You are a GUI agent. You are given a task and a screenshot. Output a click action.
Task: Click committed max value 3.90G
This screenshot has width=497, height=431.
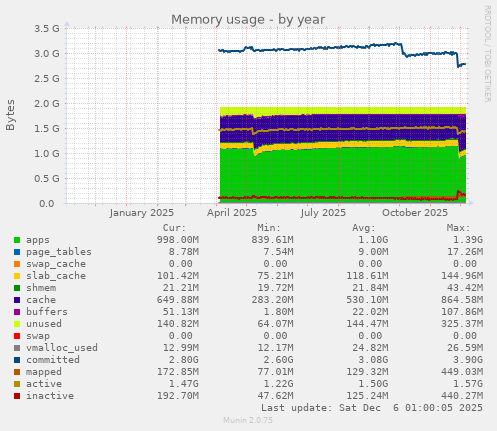468,360
